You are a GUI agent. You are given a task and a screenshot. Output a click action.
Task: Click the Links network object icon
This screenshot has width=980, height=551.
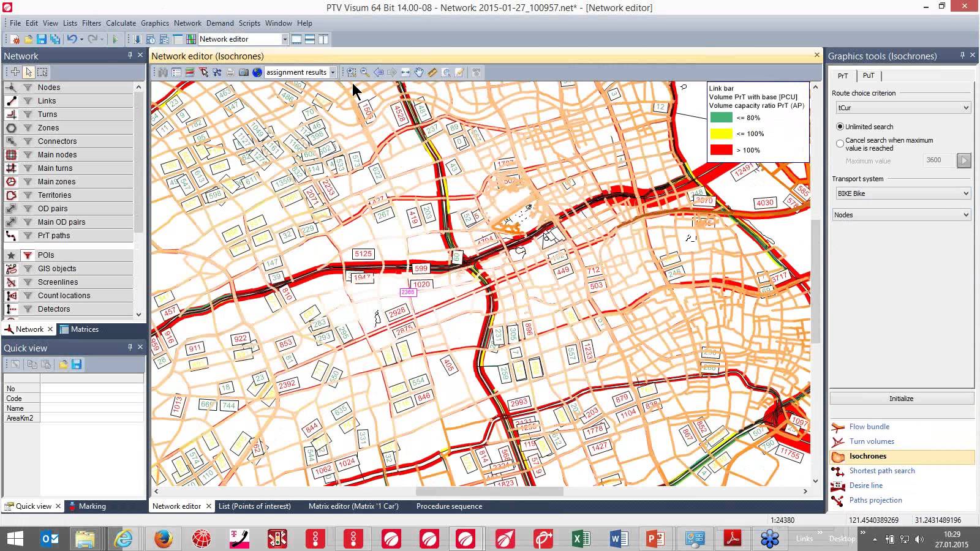[11, 101]
